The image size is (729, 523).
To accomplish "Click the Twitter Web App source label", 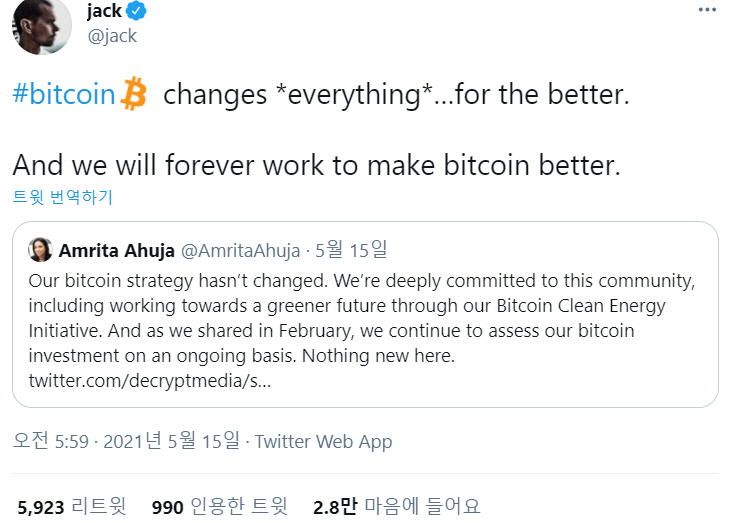I will [323, 441].
